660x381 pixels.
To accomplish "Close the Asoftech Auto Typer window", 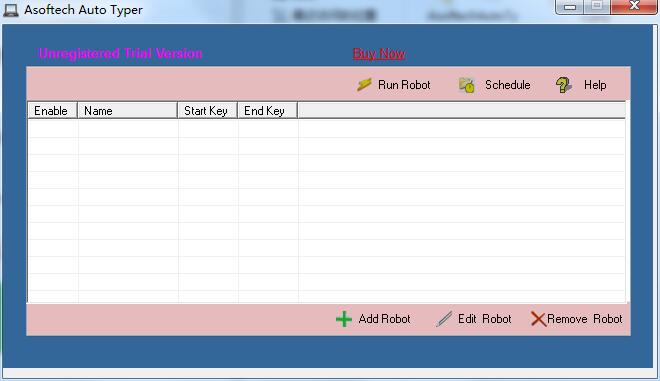I will tap(634, 6).
